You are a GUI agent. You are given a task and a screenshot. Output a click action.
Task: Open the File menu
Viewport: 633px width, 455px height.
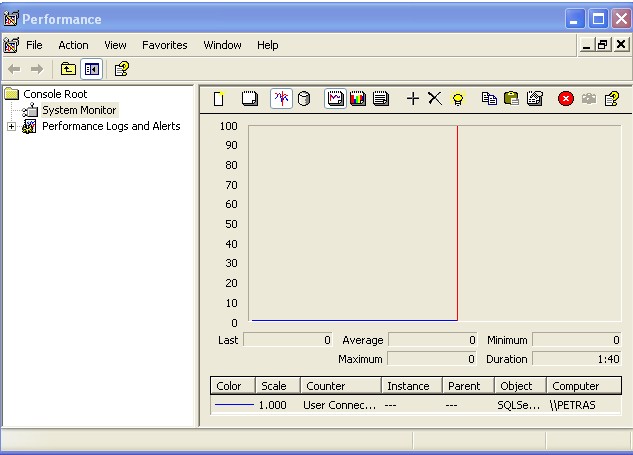(34, 45)
